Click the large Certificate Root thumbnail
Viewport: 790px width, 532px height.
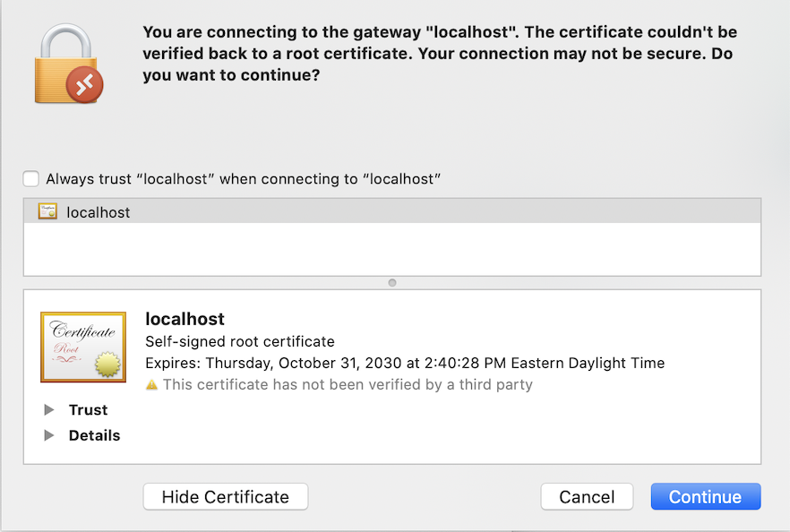tap(83, 347)
